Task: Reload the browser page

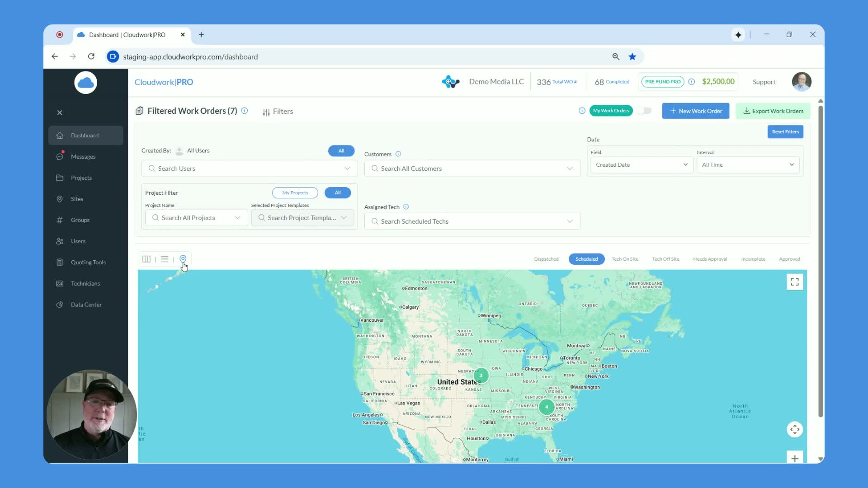Action: tap(91, 57)
